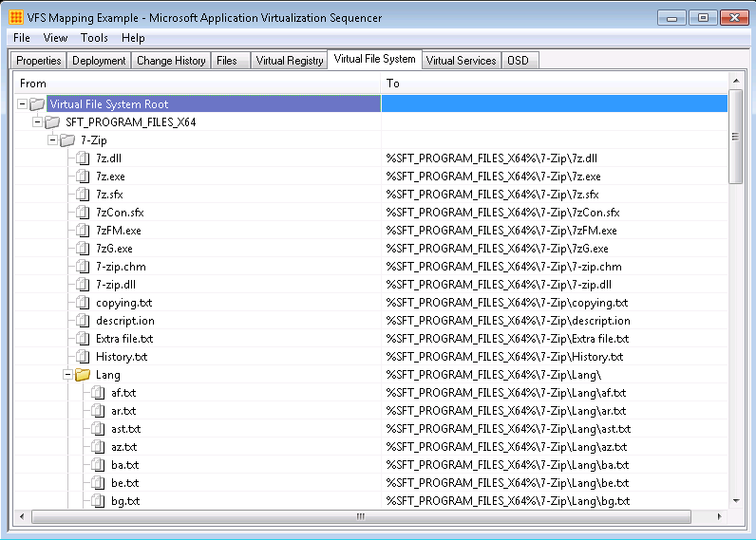This screenshot has width=756, height=540.
Task: Open the File menu
Action: (22, 38)
